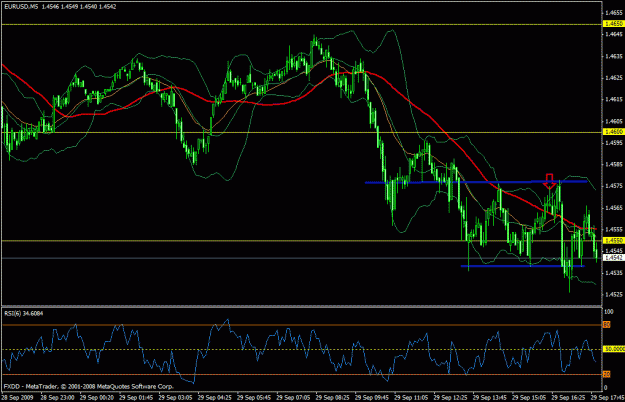The height and width of the screenshot is (402, 625).
Task: Click the 1.4595 price axis value
Action: 613,142
